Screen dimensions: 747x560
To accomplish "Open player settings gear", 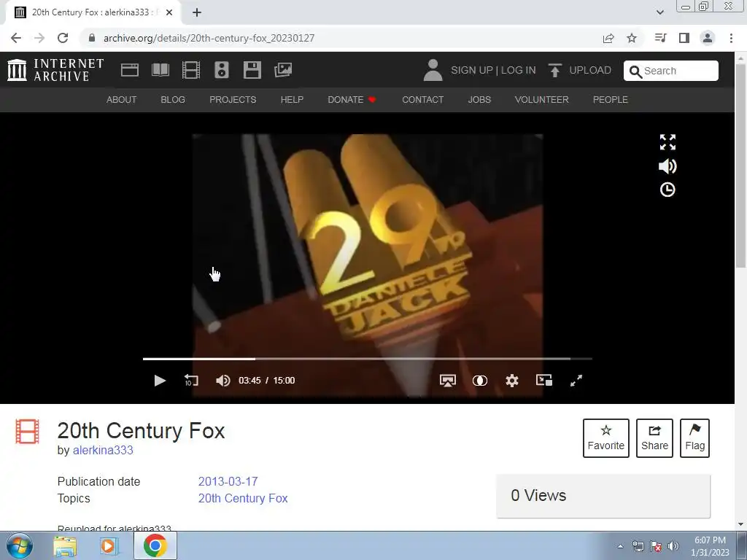I will (511, 381).
